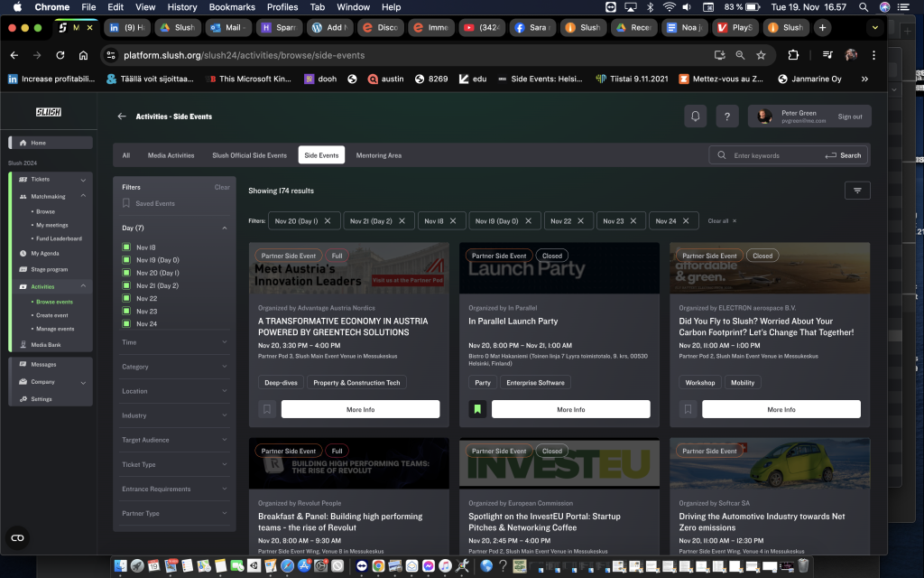Screen dimensions: 924x578
Task: Switch to the Mentoring Area tab
Action: coord(378,155)
